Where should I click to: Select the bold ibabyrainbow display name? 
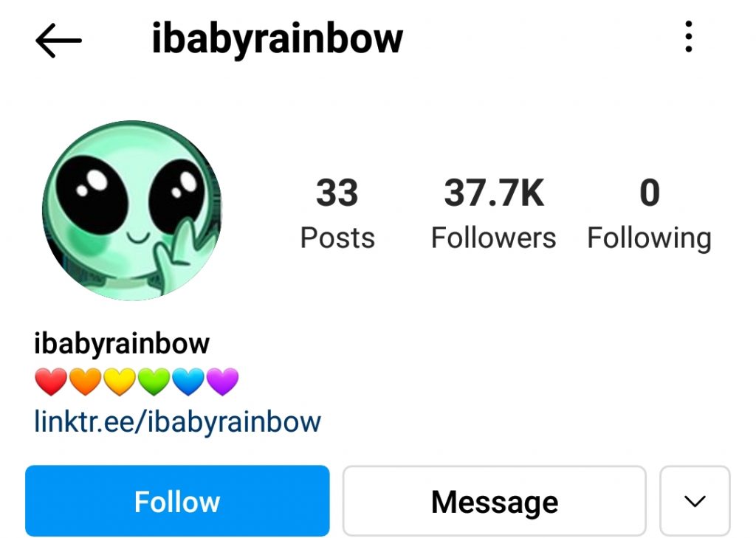click(x=122, y=344)
